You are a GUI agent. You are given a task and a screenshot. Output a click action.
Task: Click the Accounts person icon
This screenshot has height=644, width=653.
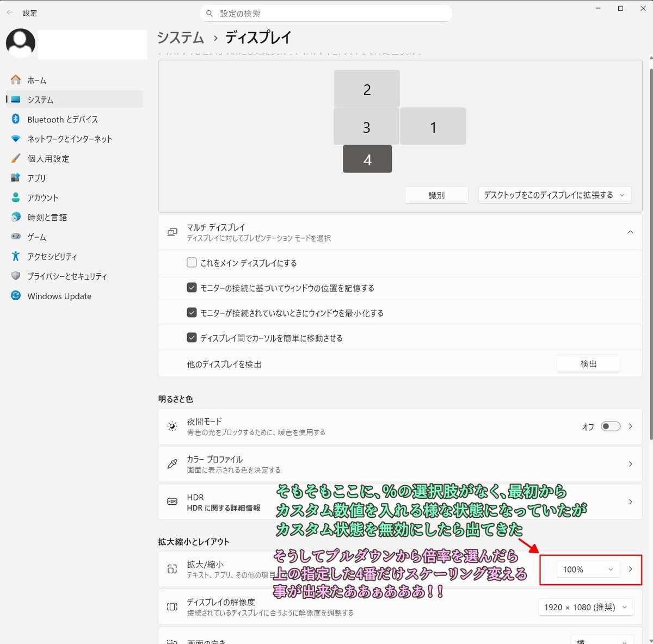(16, 197)
